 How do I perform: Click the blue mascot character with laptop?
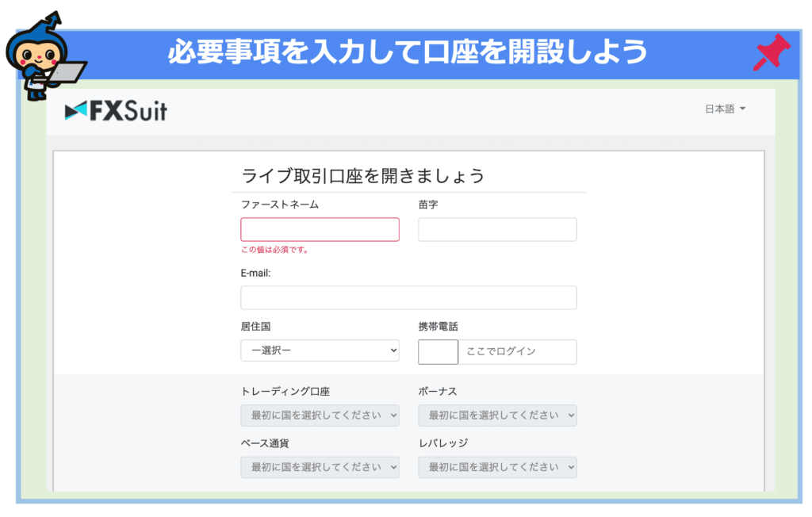pyautogui.click(x=43, y=57)
